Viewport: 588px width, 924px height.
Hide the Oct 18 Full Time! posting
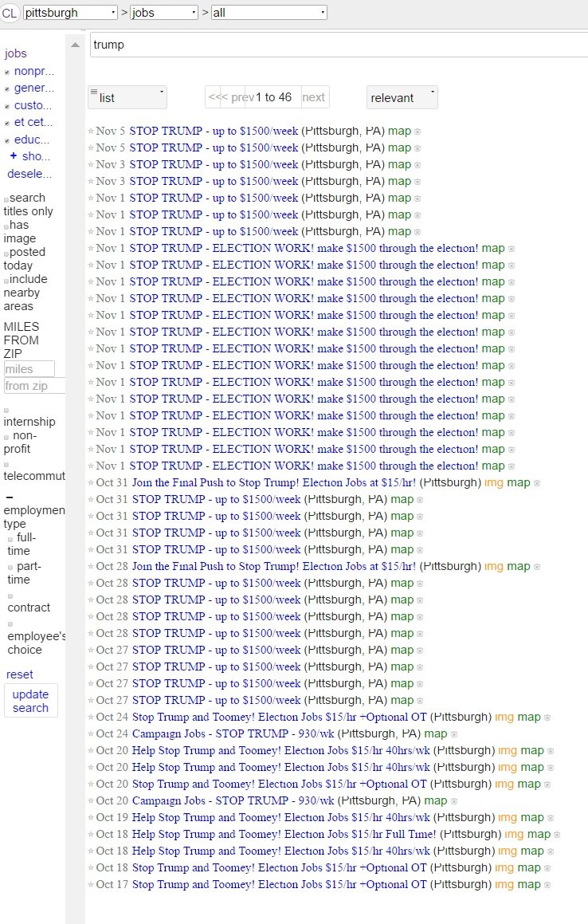pyautogui.click(x=557, y=835)
